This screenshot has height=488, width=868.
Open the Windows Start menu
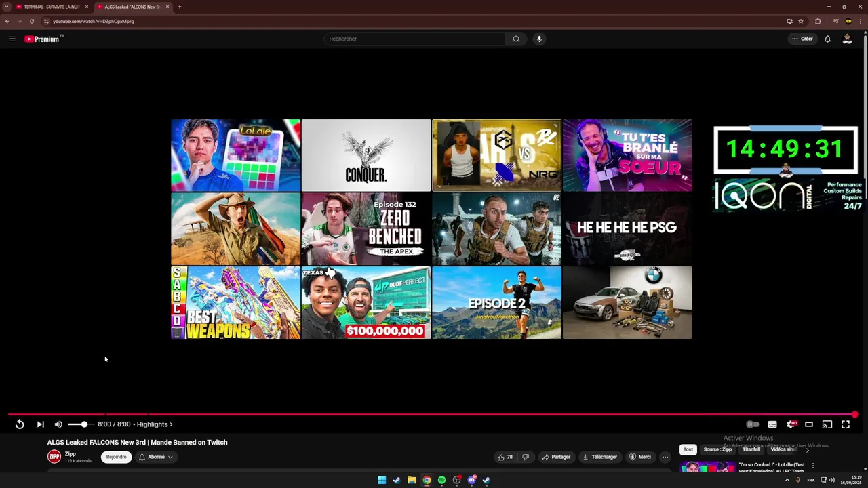[x=382, y=480]
